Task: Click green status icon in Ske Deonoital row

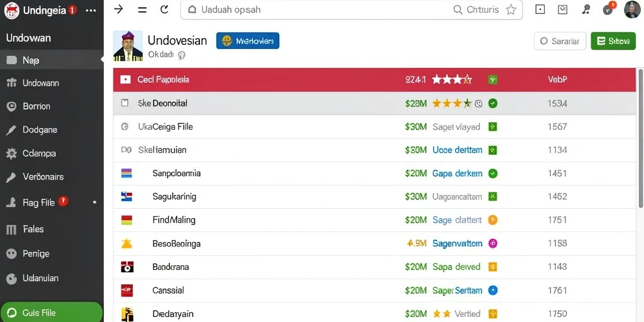Action: 492,104
